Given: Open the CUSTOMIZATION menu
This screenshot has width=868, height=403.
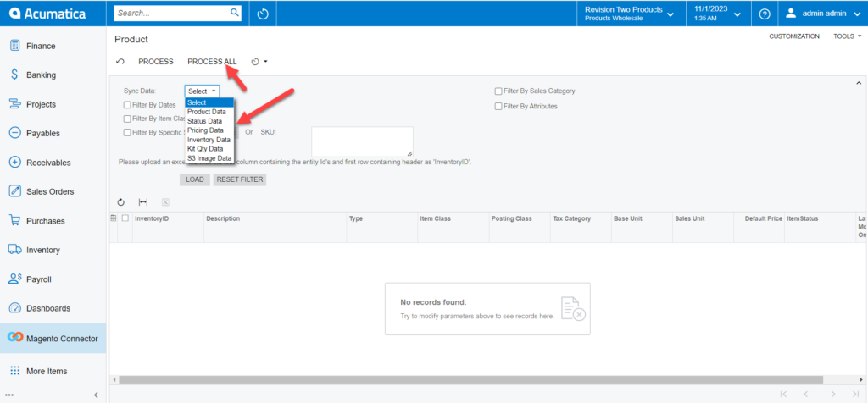Looking at the screenshot, I should (x=793, y=36).
